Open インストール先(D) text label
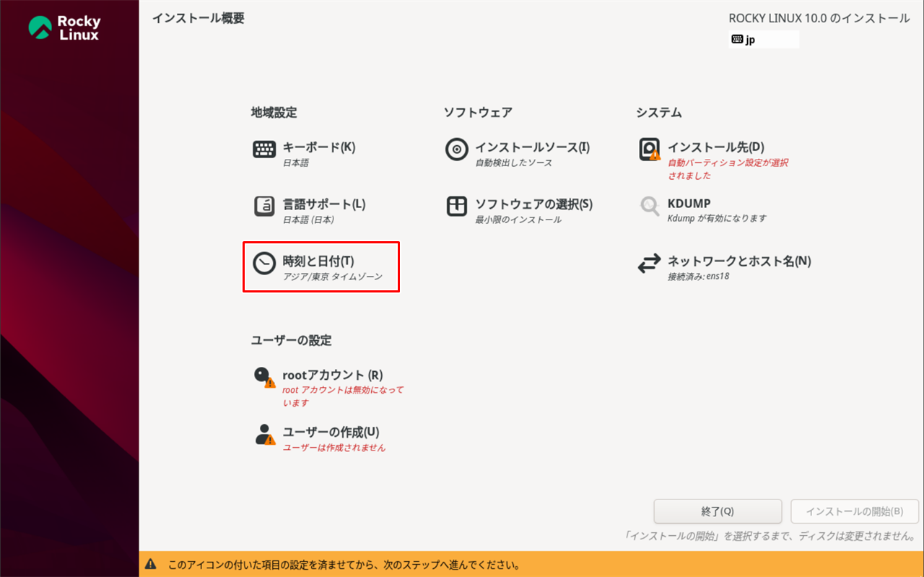Screen dimensions: 924x577 coord(715,147)
